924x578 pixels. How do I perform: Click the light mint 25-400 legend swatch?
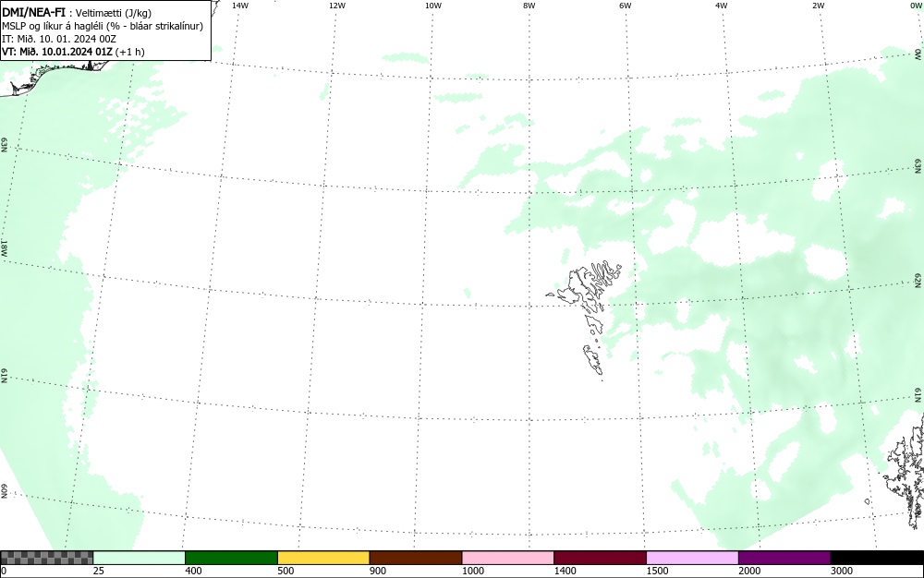pos(140,558)
